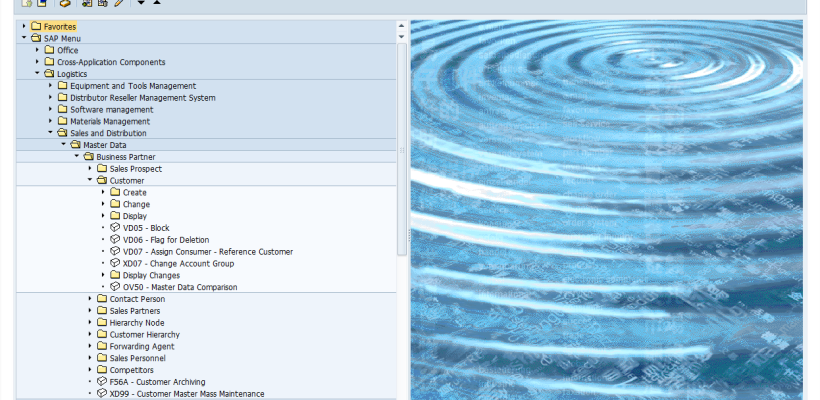Expand the Display Changes folder arrow
820x400 pixels.
coord(103,275)
